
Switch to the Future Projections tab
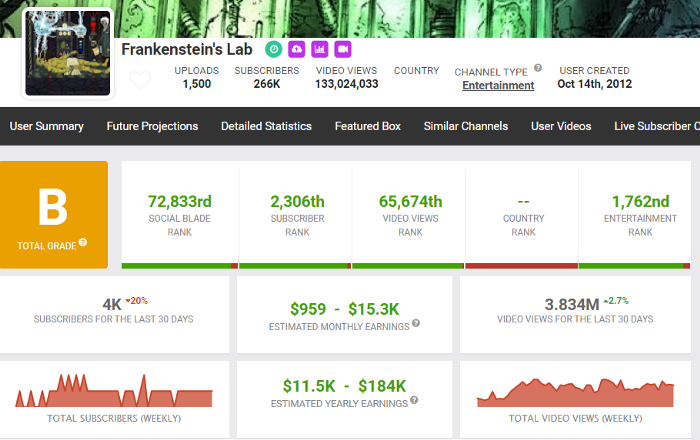153,126
